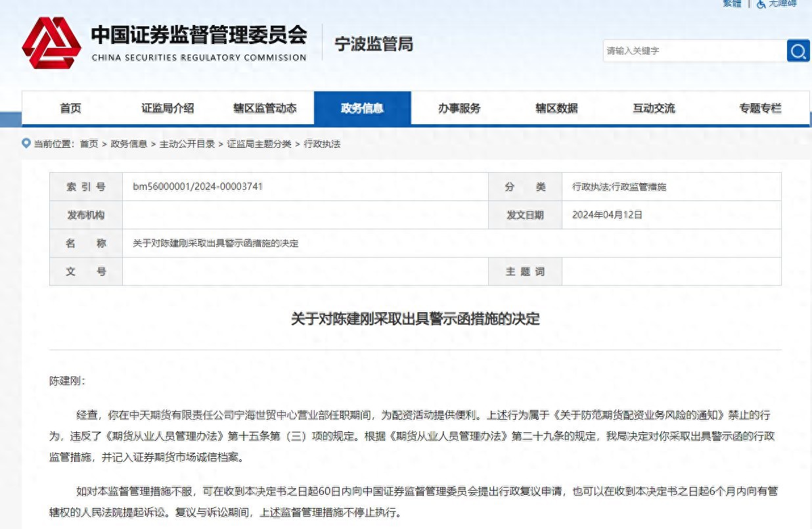
Task: Switch to the 首页 navigation tab
Action: coord(70,108)
